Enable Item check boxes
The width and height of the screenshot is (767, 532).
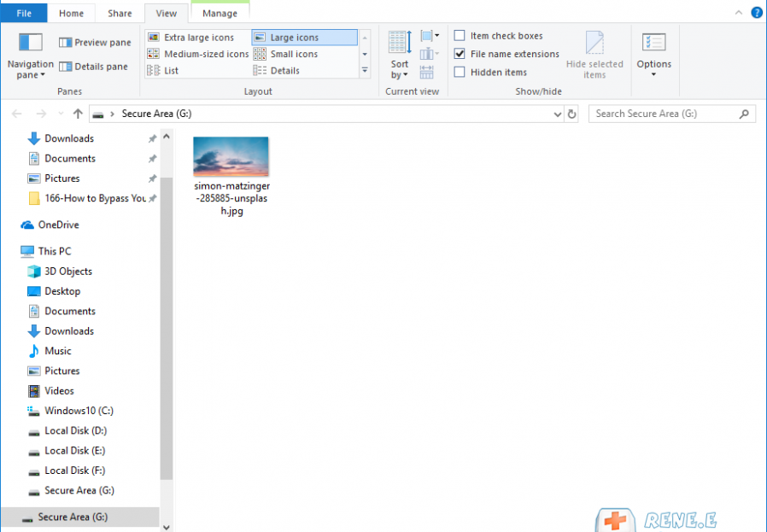tap(460, 36)
